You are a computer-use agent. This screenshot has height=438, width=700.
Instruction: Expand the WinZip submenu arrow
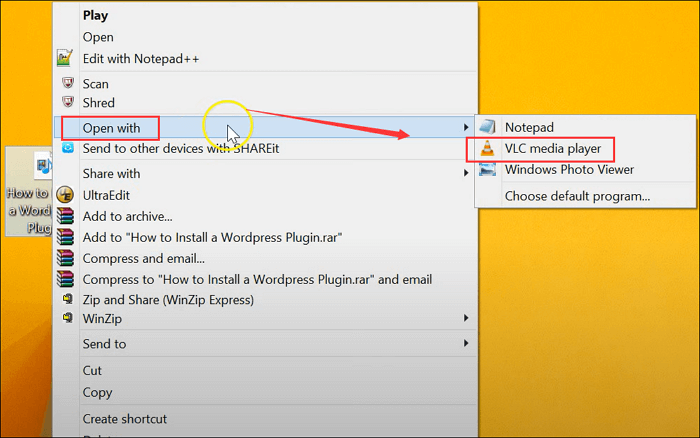(466, 318)
